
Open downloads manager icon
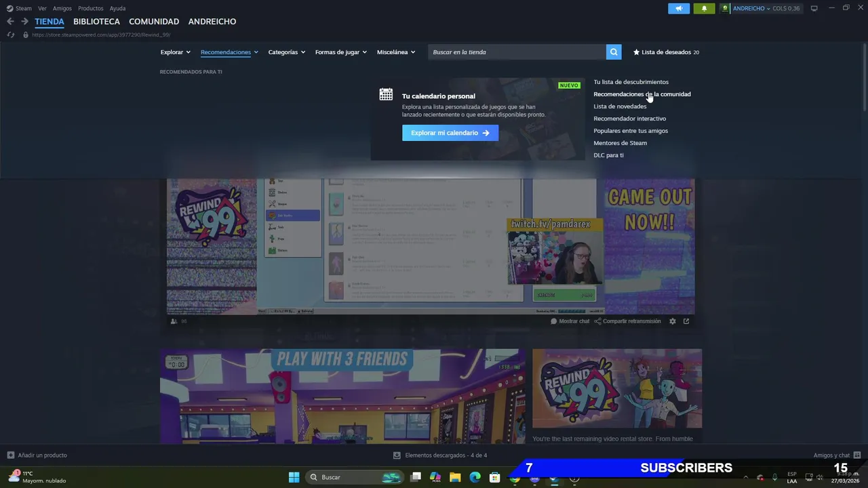(x=397, y=455)
